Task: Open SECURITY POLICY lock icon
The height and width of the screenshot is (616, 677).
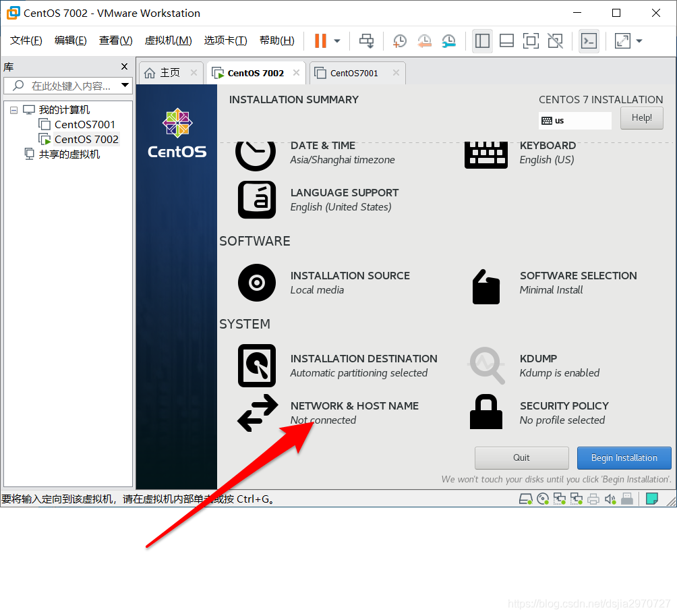Action: (486, 412)
